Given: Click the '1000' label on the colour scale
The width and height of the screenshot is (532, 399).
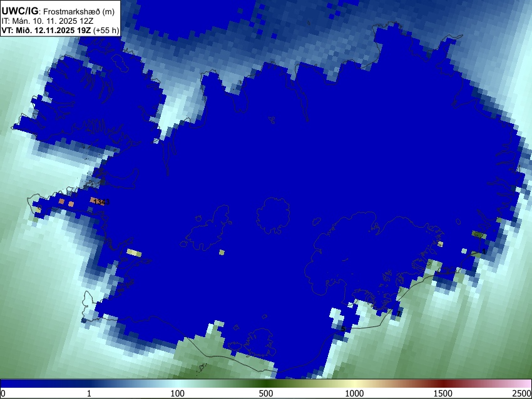Looking at the screenshot, I should [354, 393].
